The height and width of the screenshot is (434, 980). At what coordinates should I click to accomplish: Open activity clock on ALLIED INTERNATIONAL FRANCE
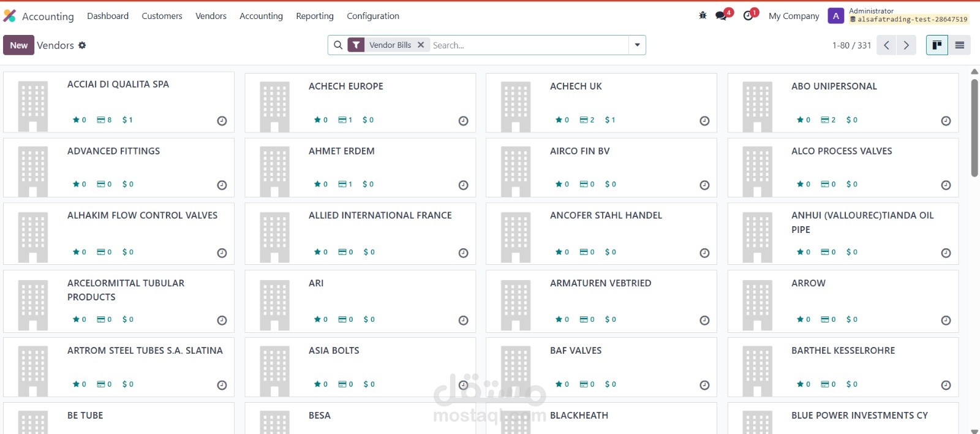tap(464, 253)
